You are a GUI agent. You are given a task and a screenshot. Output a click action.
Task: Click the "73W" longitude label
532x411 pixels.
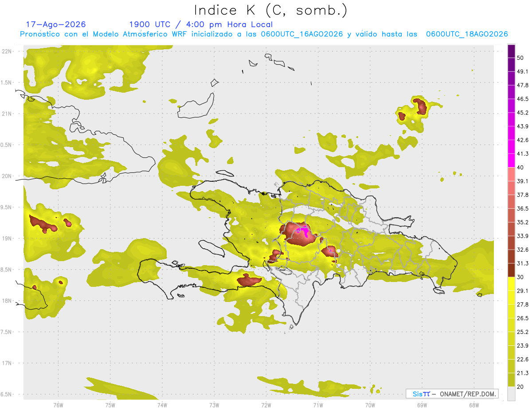(x=214, y=405)
